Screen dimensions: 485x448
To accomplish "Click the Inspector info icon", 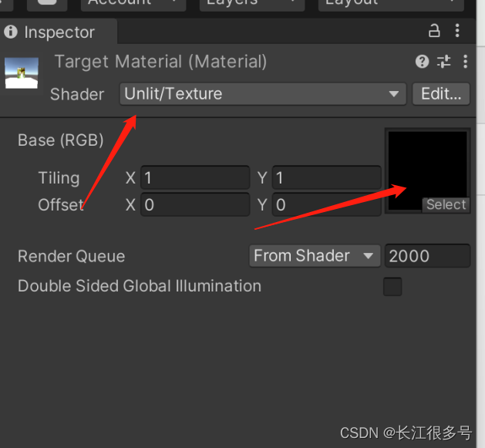I will pos(11,32).
